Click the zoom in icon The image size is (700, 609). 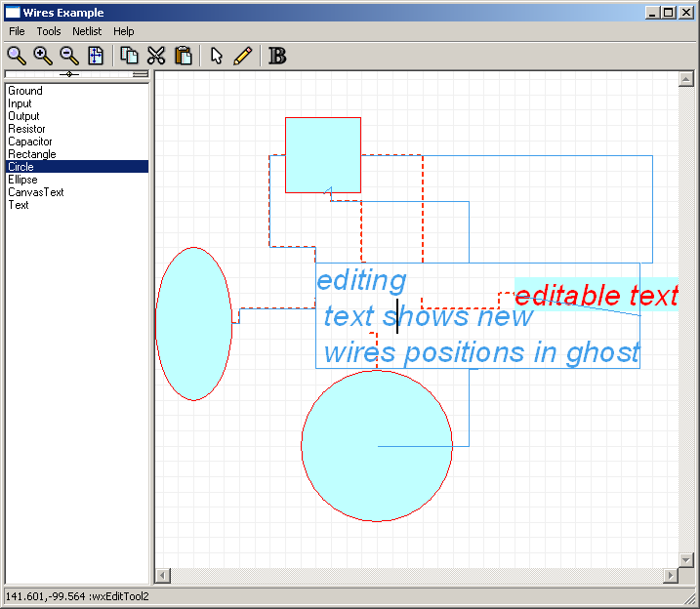pos(43,56)
